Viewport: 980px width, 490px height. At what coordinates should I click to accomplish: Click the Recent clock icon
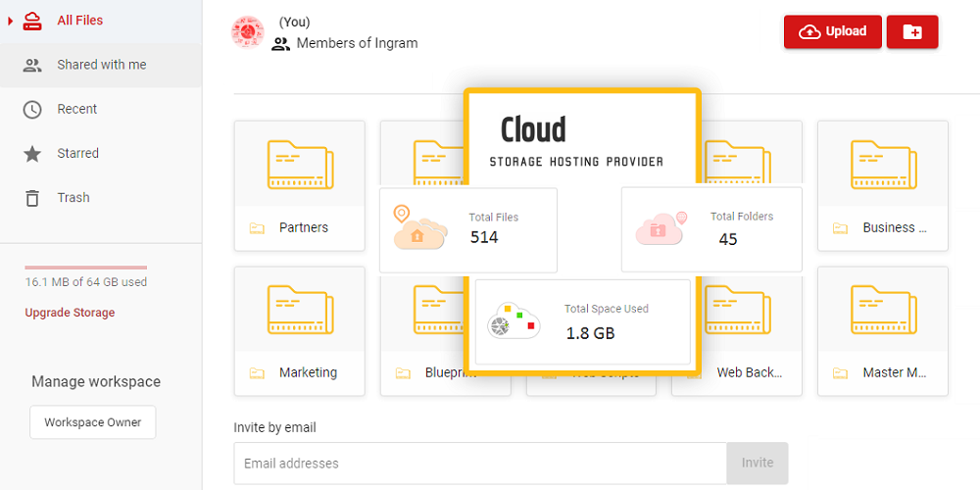32,110
